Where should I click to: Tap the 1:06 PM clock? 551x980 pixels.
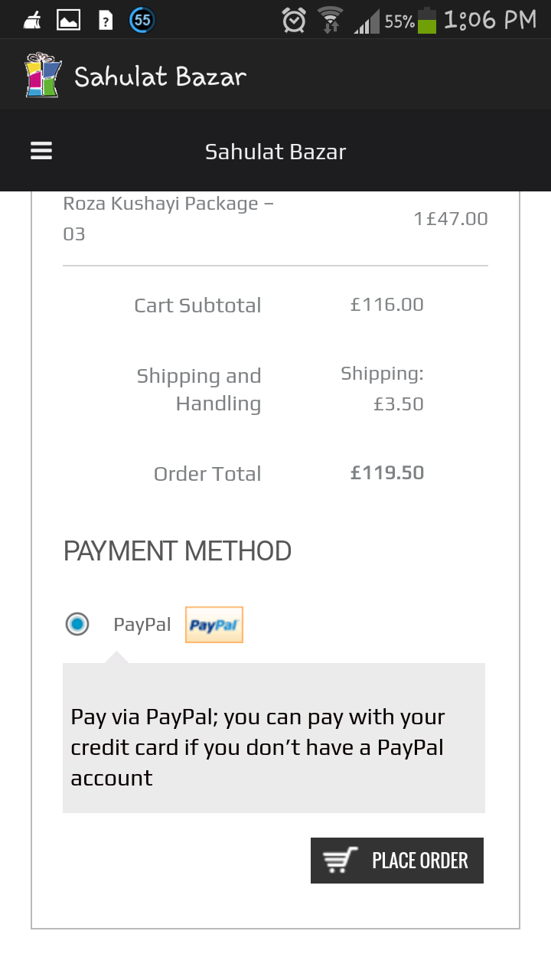pyautogui.click(x=490, y=21)
